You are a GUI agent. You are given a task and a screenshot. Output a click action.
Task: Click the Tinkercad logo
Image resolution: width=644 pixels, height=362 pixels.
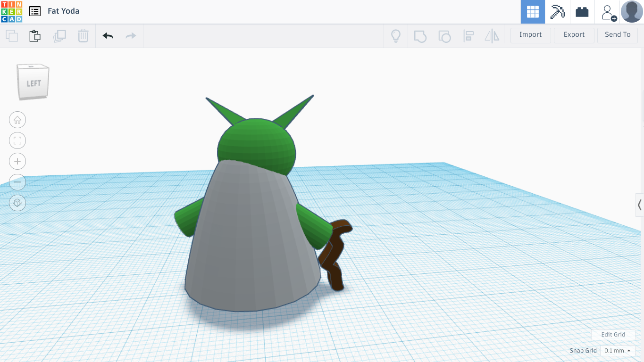point(12,12)
